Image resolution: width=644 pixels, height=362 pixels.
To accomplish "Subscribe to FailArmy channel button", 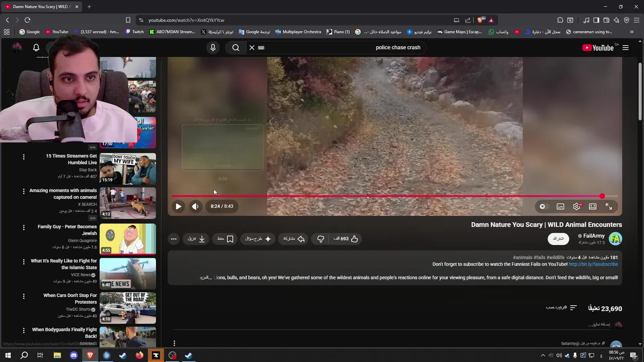I will click(558, 239).
